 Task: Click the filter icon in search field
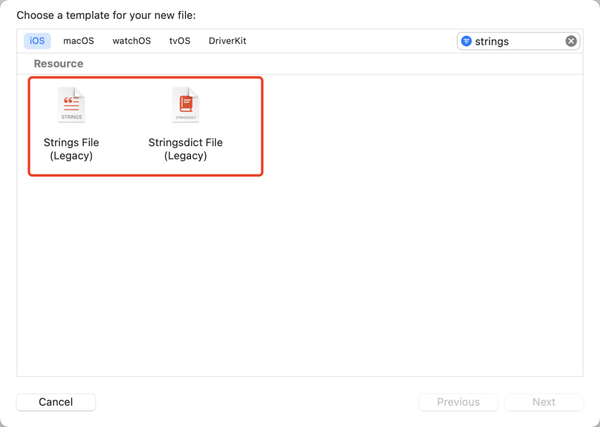coord(466,41)
